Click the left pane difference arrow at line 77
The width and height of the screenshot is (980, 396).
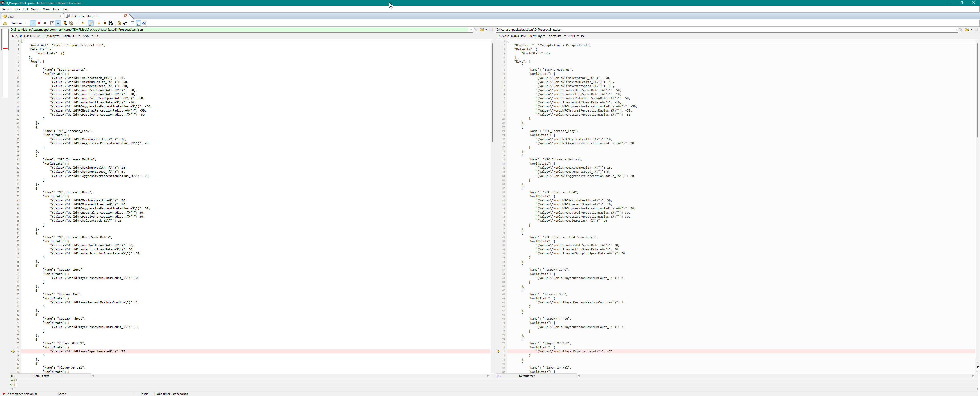13,352
